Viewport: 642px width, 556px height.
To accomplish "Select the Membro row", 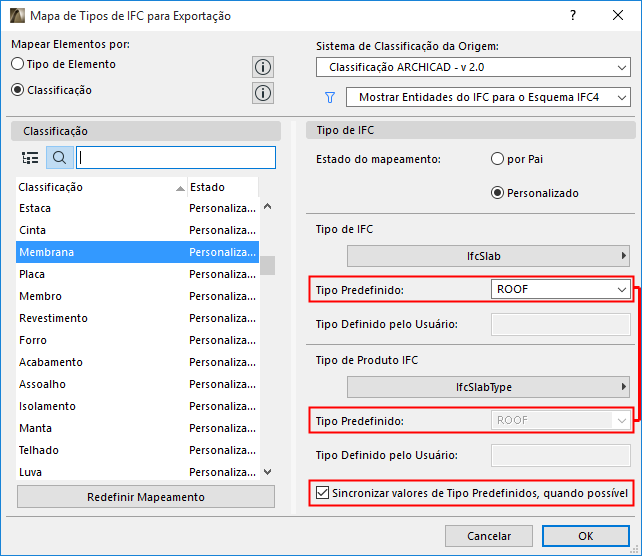I will (x=138, y=296).
